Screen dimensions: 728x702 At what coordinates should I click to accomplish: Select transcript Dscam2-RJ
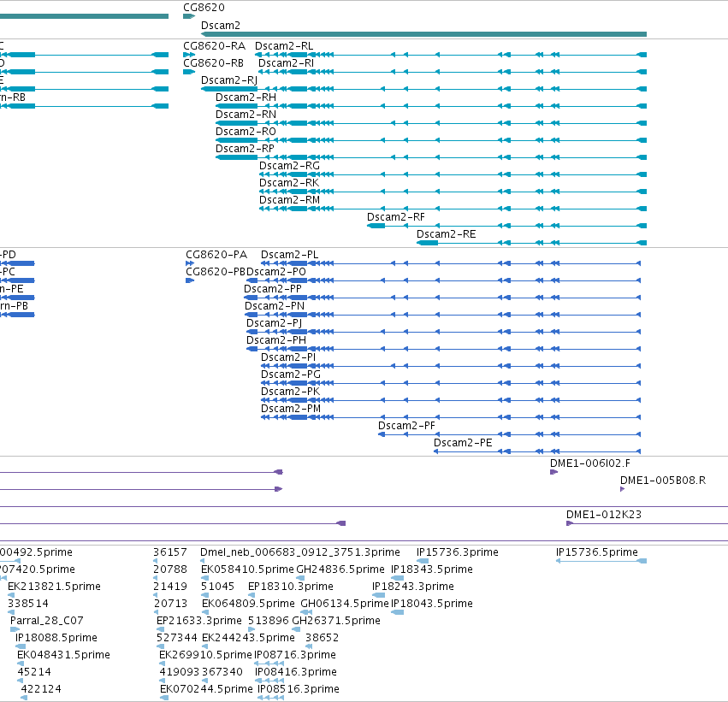click(x=423, y=89)
